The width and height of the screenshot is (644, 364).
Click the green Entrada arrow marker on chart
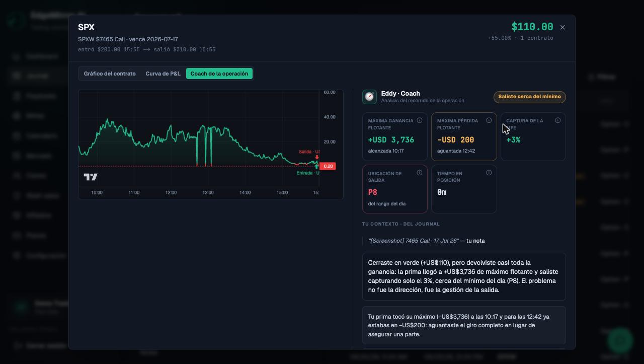pyautogui.click(x=316, y=167)
